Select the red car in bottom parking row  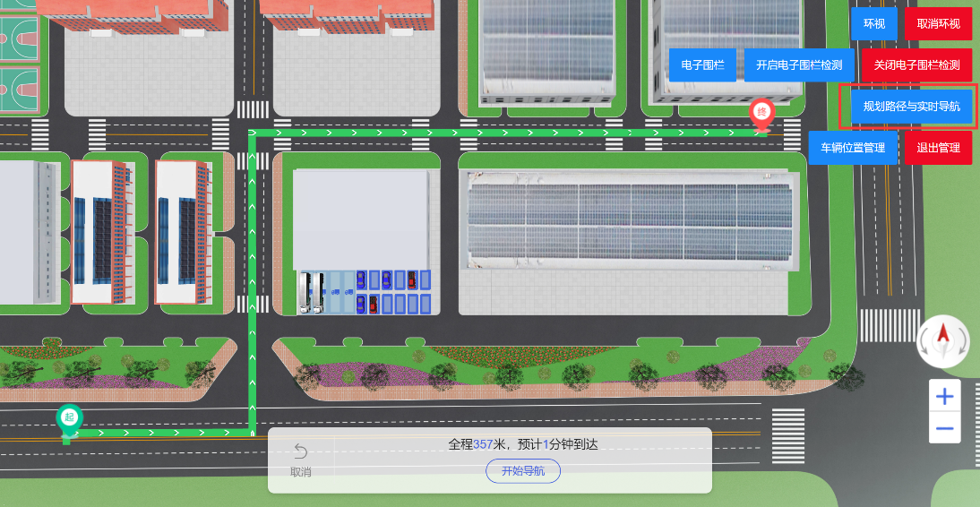374,304
